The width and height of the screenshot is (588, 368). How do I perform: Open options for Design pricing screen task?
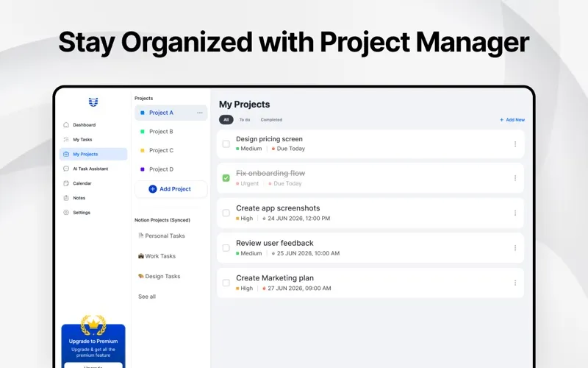click(x=515, y=144)
